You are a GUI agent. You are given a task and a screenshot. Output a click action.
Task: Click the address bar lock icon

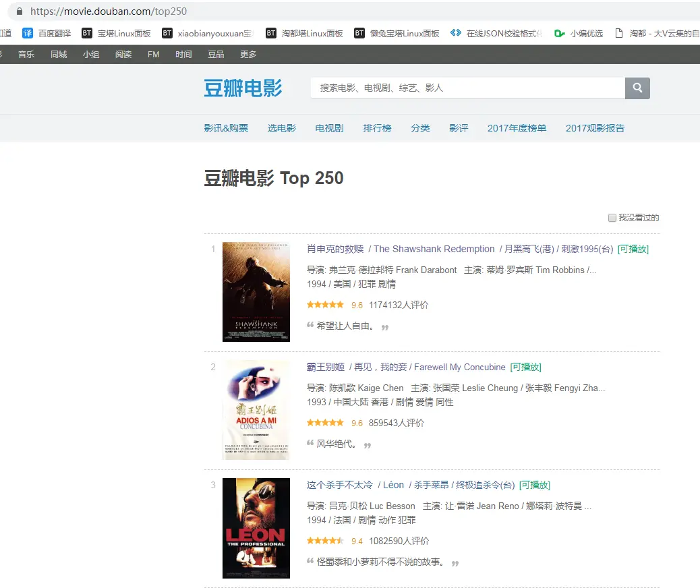coord(19,11)
